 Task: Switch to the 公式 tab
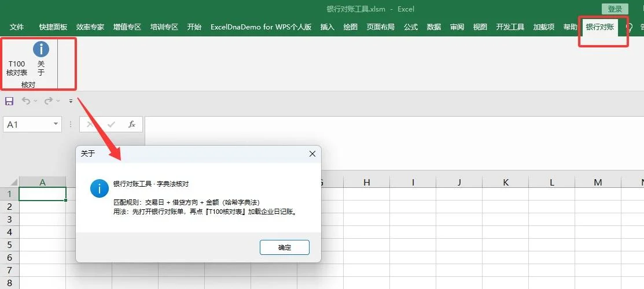[411, 27]
